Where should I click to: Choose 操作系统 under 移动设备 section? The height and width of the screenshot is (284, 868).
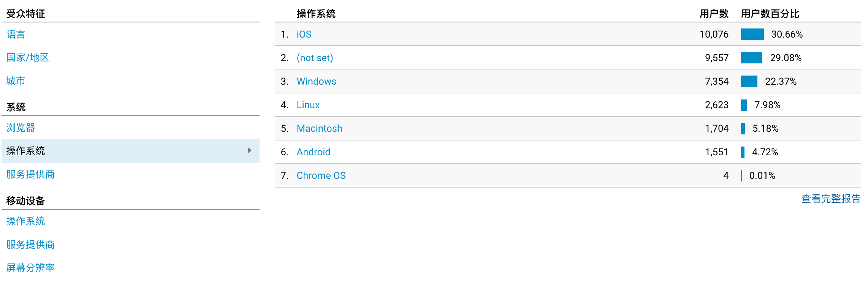click(x=25, y=221)
